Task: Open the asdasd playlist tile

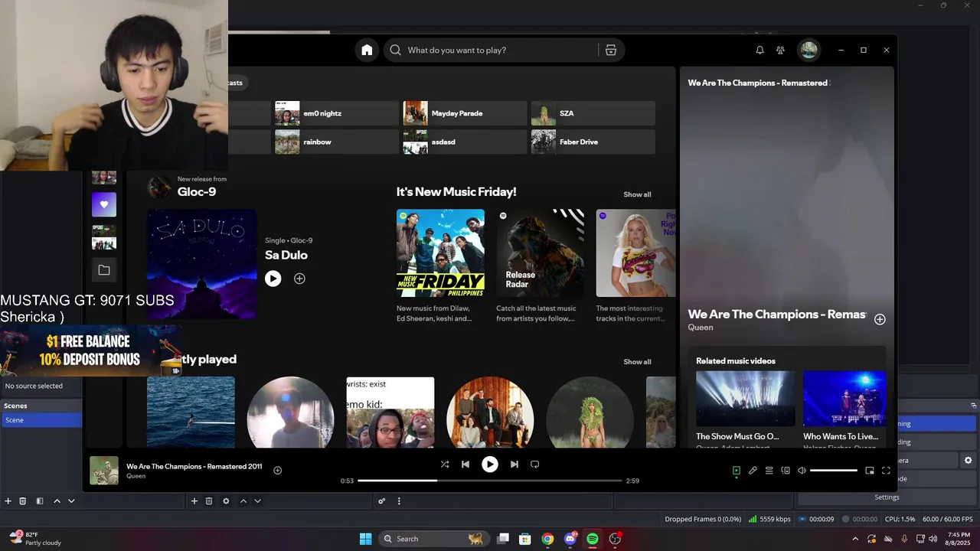Action: click(x=465, y=142)
